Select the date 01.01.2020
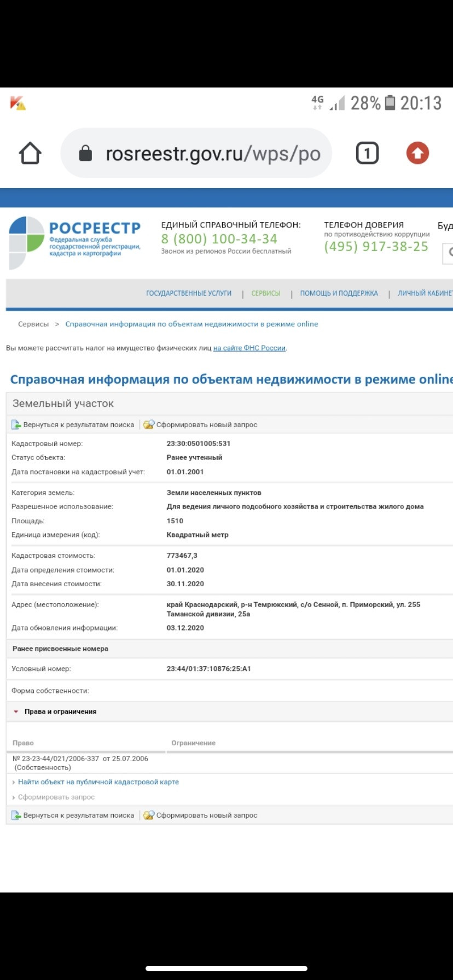This screenshot has width=453, height=980. click(185, 569)
